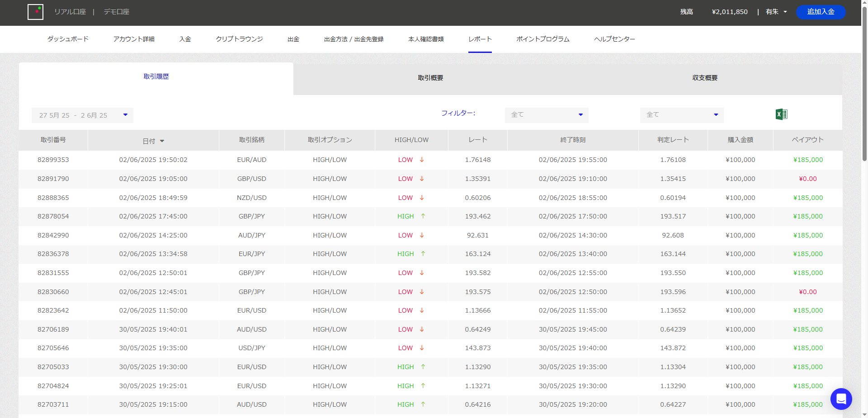The image size is (868, 418).
Task: Click the HIGH arrow for trade 82703711
Action: pos(423,404)
